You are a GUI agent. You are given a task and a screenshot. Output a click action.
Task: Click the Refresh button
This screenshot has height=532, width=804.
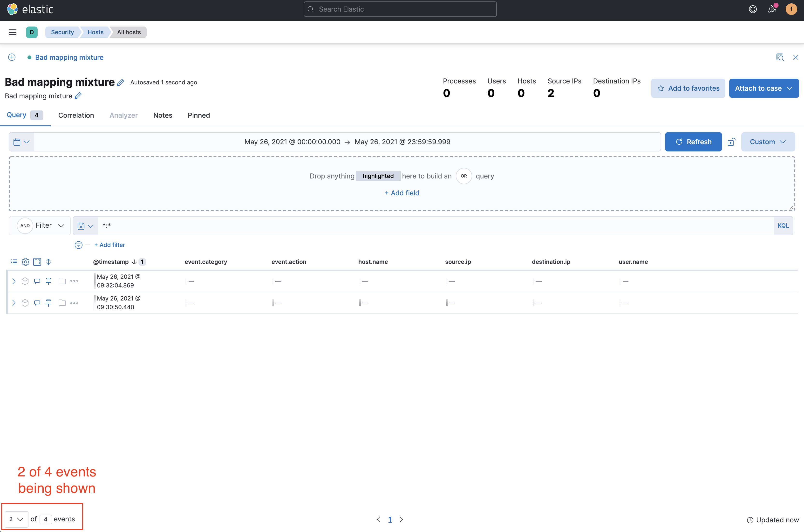(x=693, y=142)
